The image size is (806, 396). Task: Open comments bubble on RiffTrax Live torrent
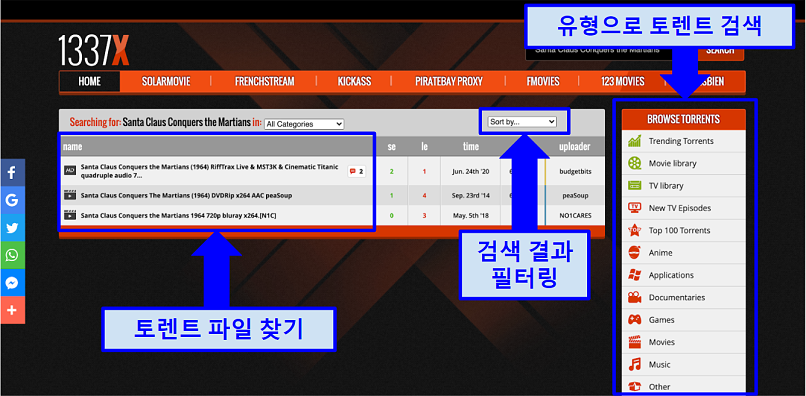coord(357,171)
